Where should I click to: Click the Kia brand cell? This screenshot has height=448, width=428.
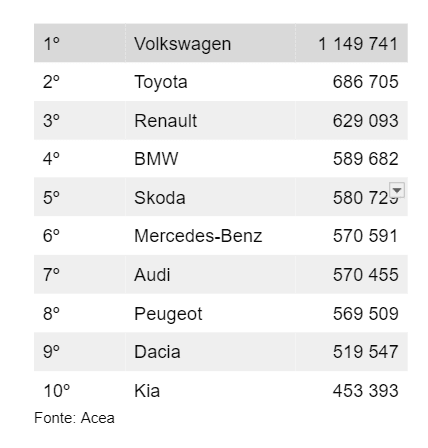210,390
